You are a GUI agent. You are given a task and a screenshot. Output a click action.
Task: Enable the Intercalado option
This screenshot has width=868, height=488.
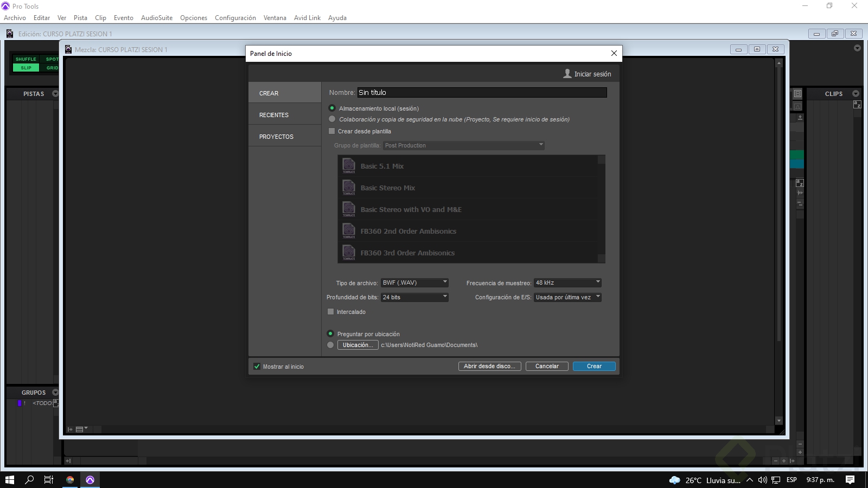coord(331,312)
